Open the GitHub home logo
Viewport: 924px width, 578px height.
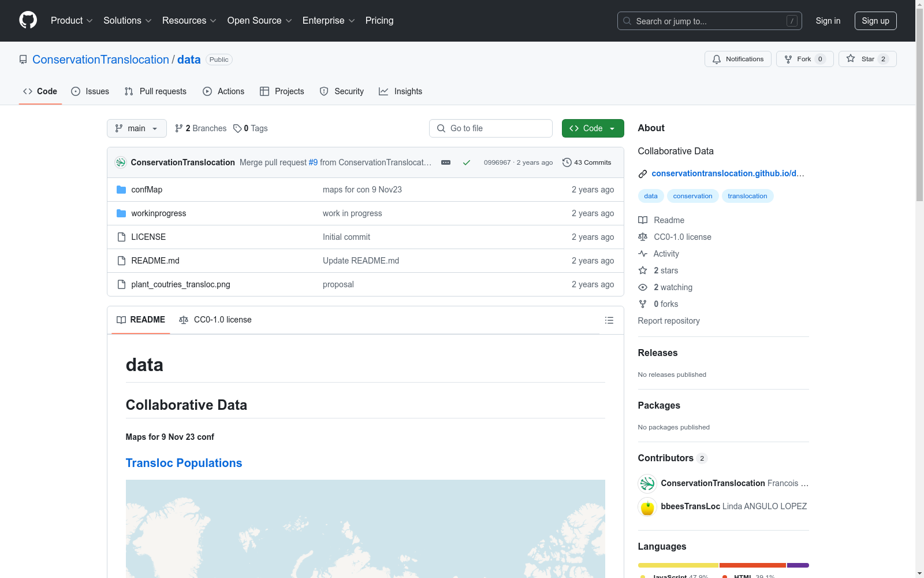tap(28, 20)
